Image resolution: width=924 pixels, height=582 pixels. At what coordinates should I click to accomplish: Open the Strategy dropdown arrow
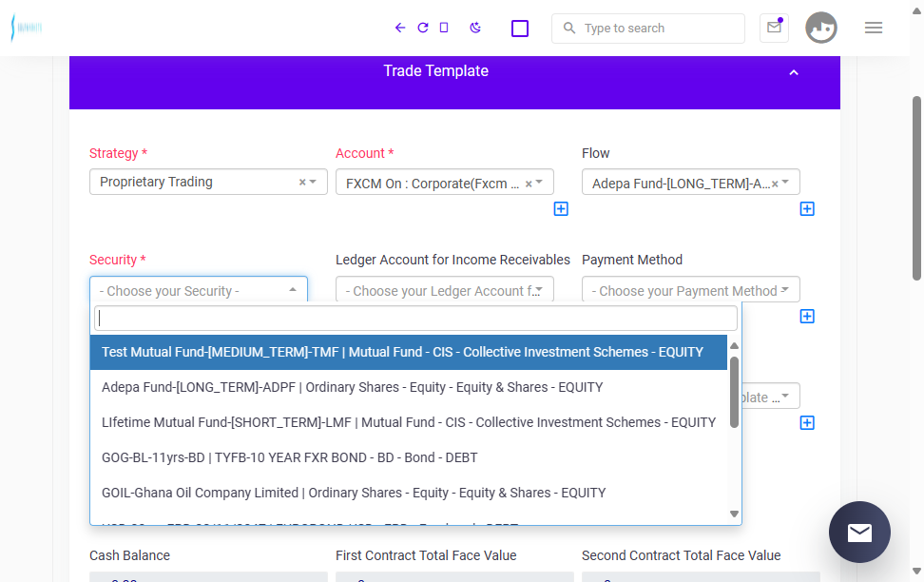[x=313, y=182]
